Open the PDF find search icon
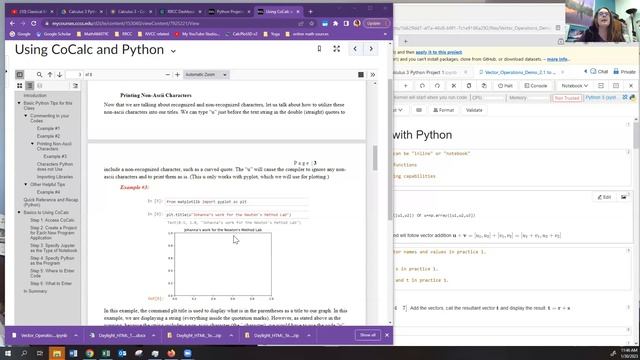Viewport: 640px width, 360px height. (39, 75)
